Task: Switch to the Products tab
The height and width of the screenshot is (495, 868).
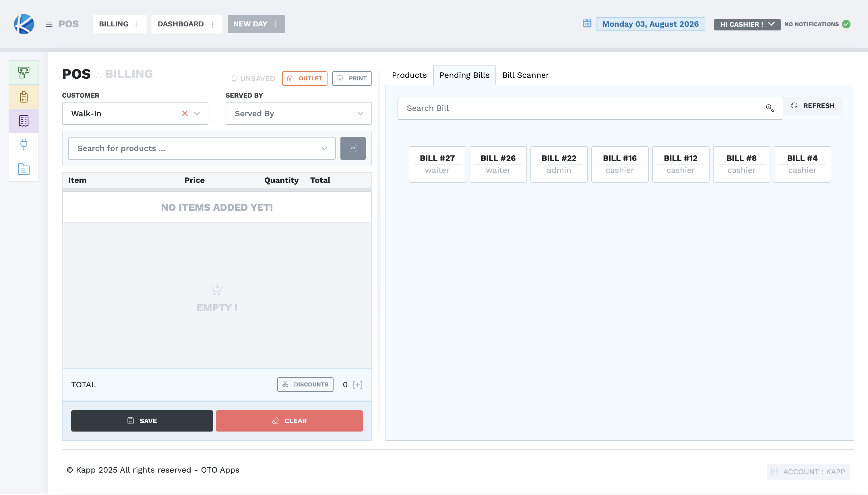Action: [x=409, y=75]
